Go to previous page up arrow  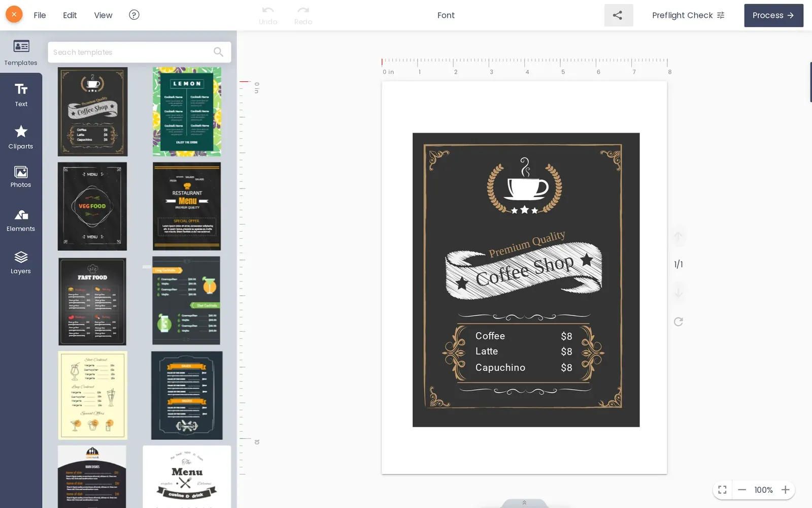coord(678,237)
